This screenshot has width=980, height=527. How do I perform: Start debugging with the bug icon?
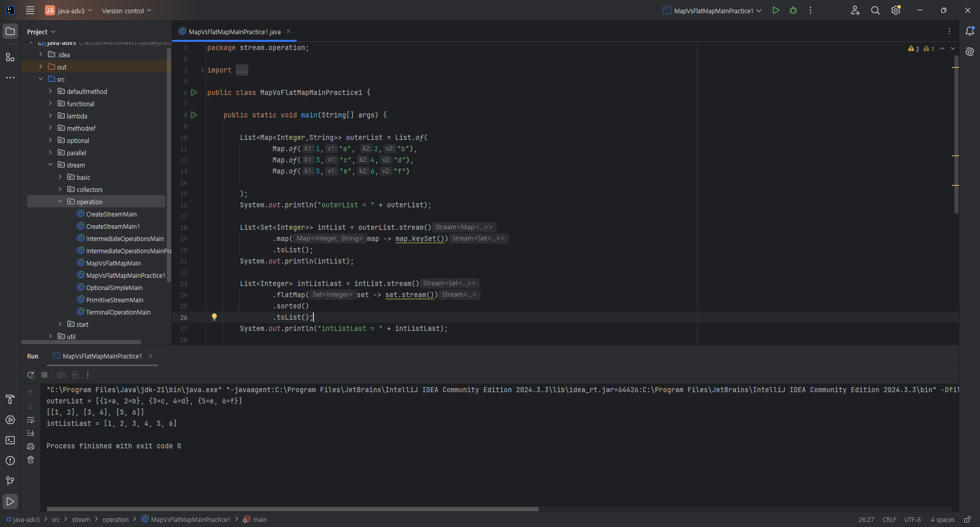point(793,10)
